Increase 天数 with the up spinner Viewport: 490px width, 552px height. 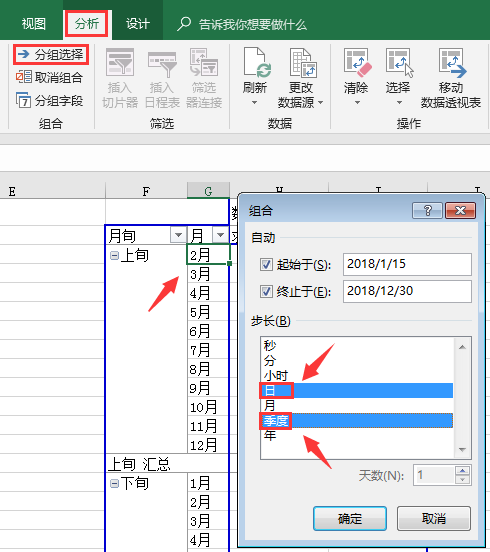[463, 471]
